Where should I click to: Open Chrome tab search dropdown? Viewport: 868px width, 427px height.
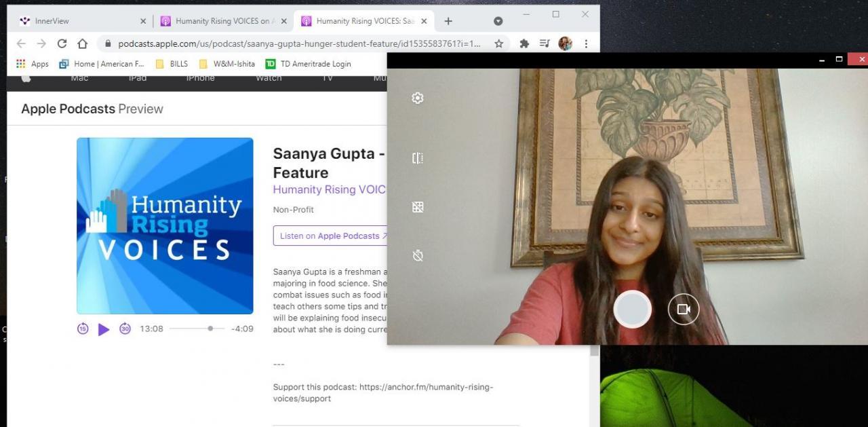498,21
